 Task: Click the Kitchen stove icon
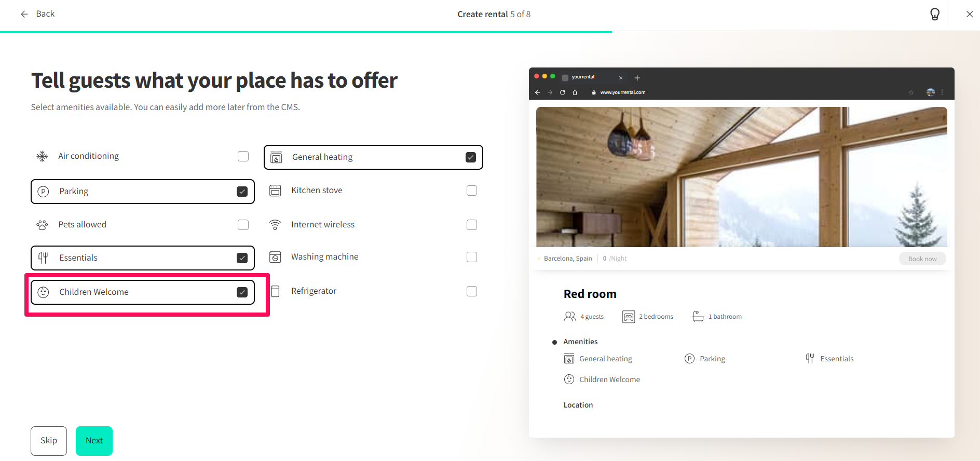[x=276, y=191]
